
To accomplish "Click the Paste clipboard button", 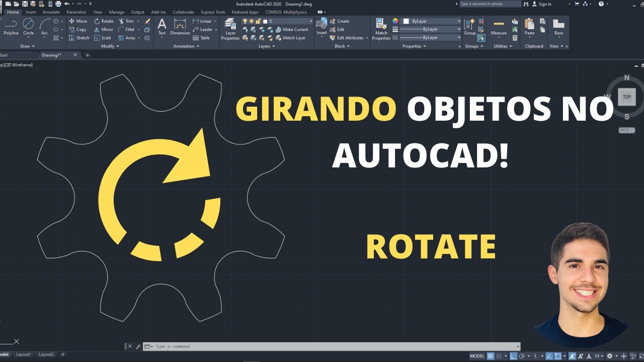I will click(529, 27).
